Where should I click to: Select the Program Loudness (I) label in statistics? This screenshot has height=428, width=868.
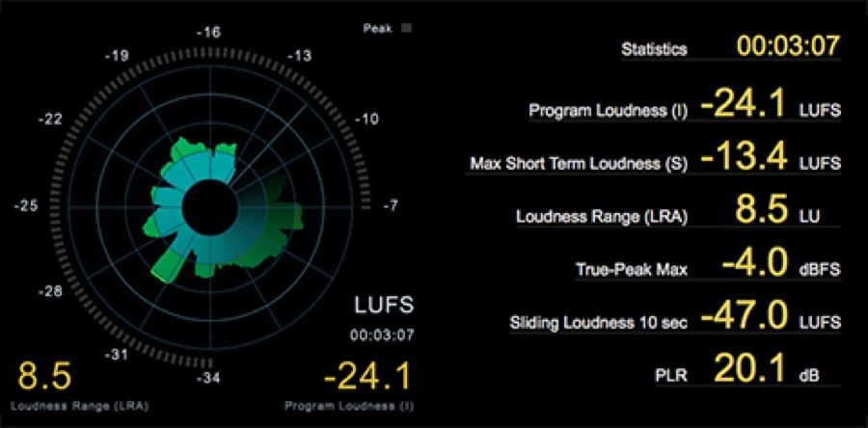608,111
